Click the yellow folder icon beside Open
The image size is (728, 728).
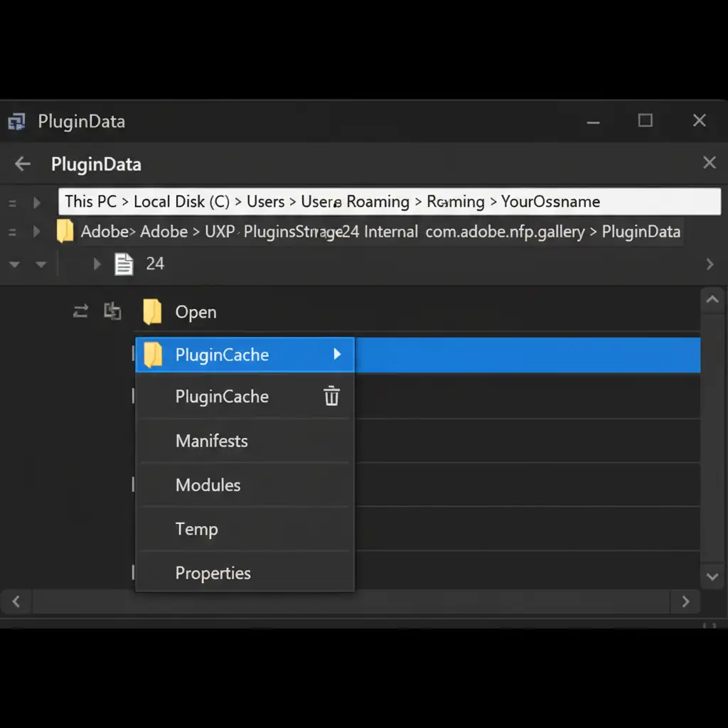(152, 312)
